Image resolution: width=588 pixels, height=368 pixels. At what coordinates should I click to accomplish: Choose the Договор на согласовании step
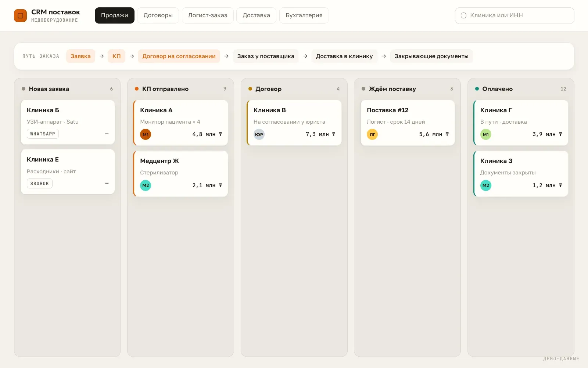[x=179, y=56]
